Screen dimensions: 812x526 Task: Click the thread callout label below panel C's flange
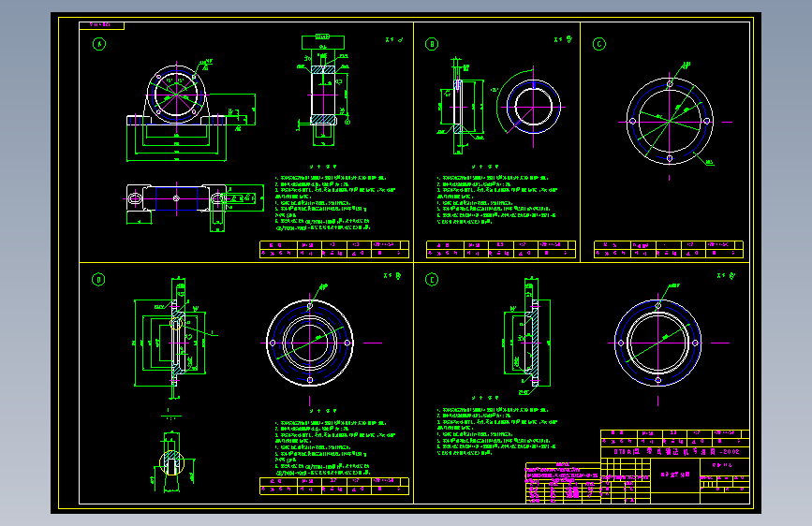pyautogui.click(x=710, y=163)
